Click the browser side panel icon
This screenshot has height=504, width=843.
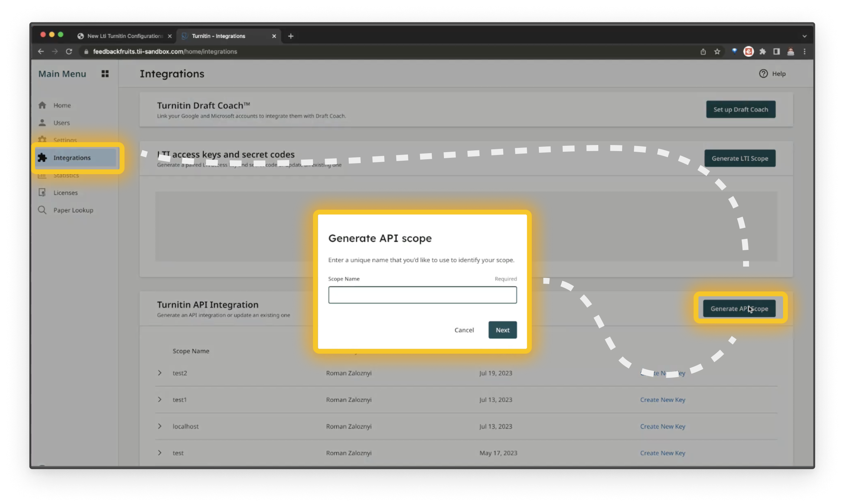(776, 52)
